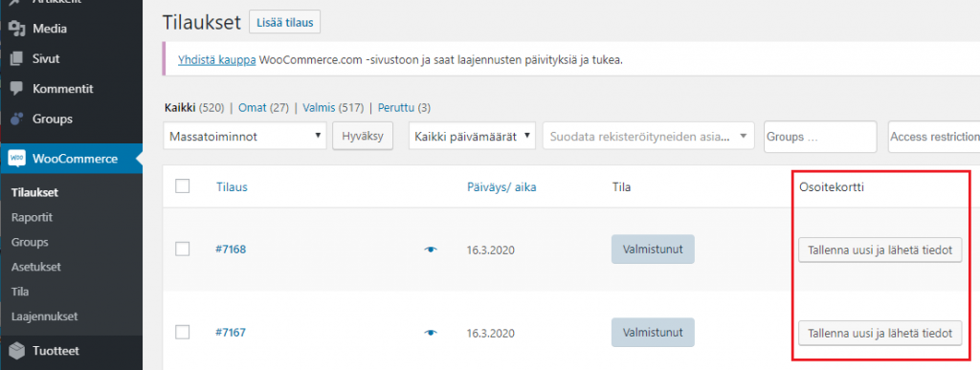
Task: Open the registered customer filter dropdown
Action: click(x=648, y=136)
